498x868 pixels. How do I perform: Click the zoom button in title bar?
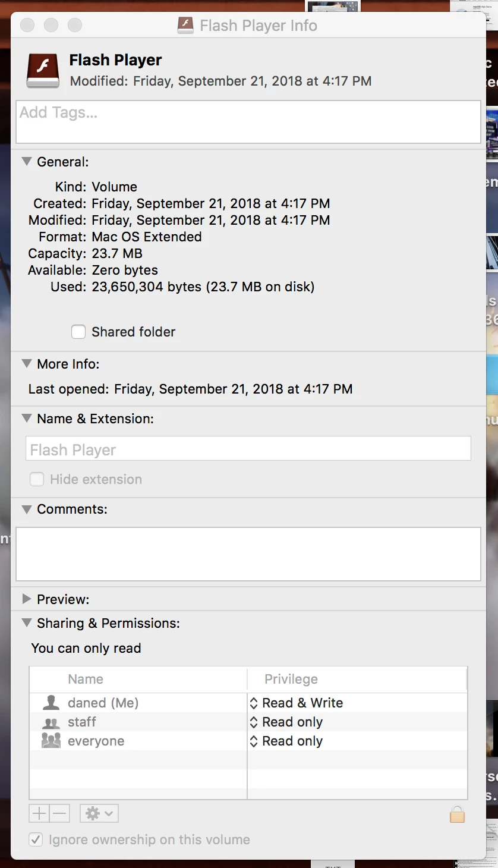75,25
